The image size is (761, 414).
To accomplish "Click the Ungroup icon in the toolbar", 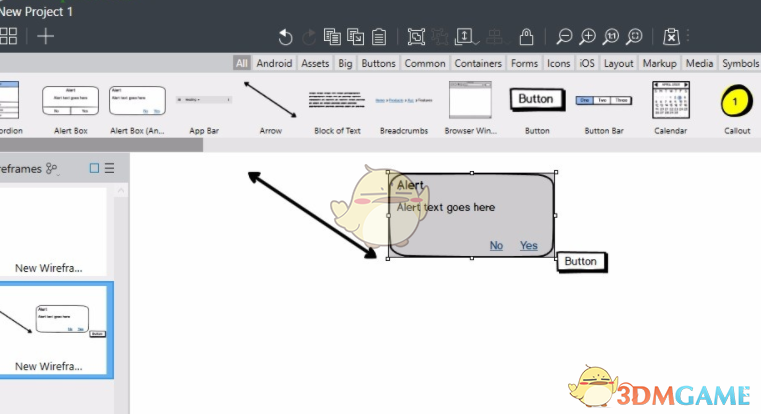I will tap(440, 37).
